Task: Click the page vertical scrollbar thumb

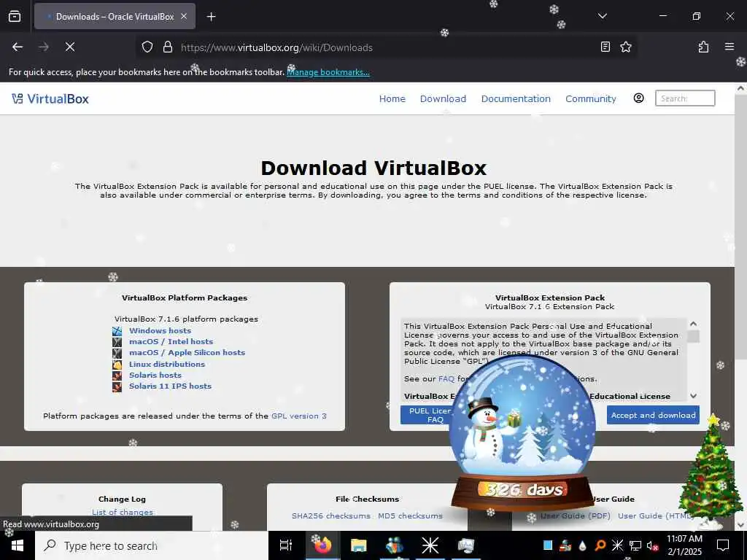Action: coord(740,227)
